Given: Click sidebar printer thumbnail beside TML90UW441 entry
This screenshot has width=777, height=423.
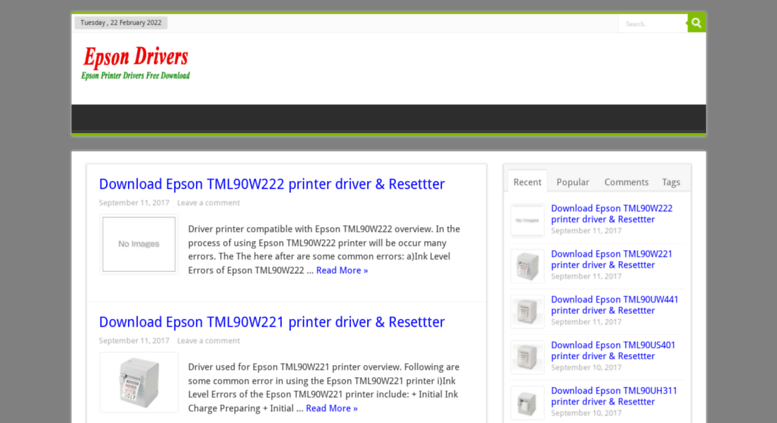Looking at the screenshot, I should (x=527, y=312).
